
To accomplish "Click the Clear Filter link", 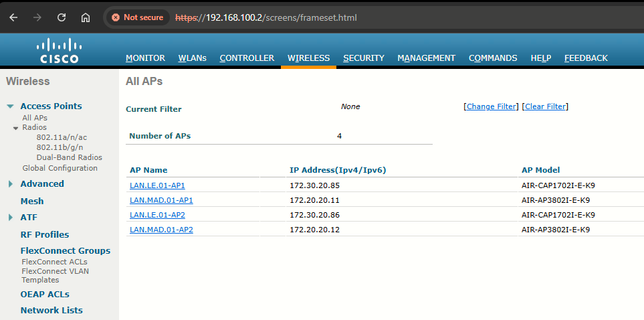I will pos(546,106).
